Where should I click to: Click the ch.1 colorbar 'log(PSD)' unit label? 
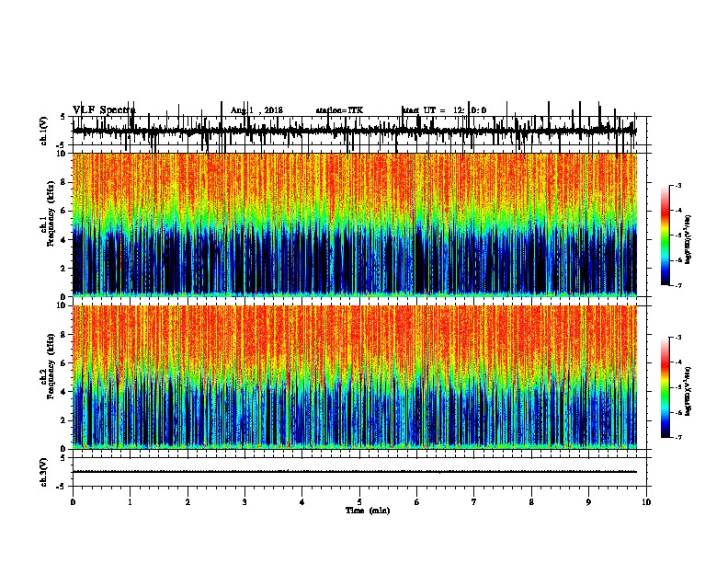688,240
